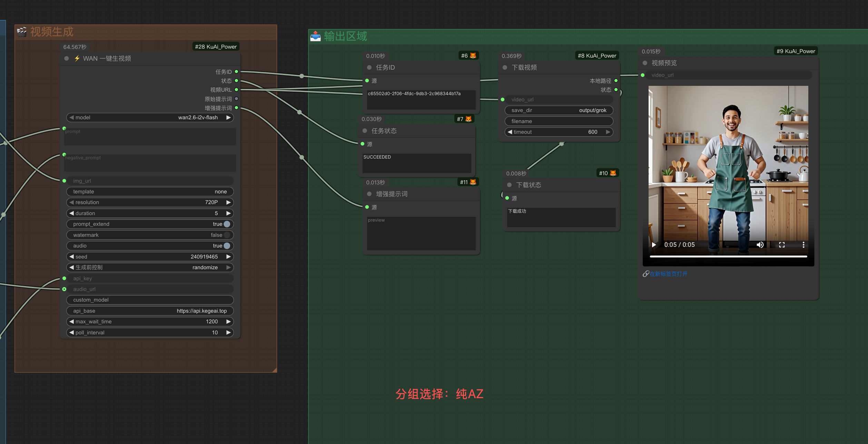The height and width of the screenshot is (444, 868).
Task: Click fox badge on node #10
Action: point(613,173)
